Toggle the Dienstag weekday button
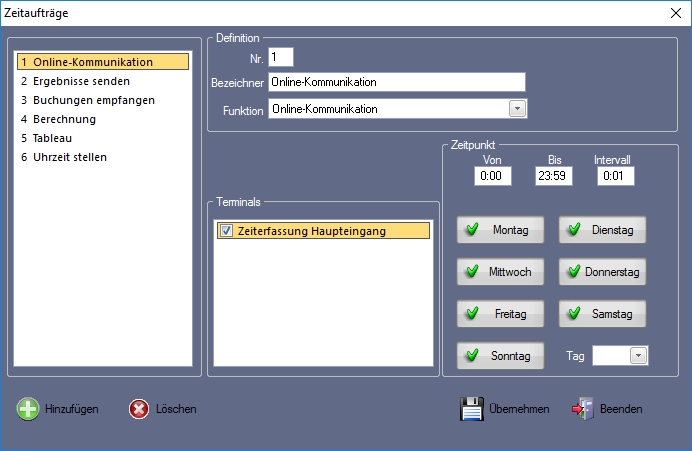 coord(601,229)
